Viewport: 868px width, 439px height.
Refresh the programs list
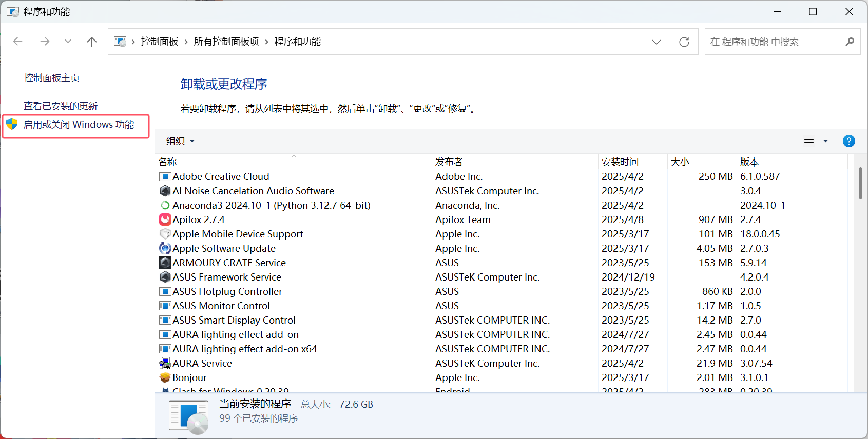click(x=684, y=42)
